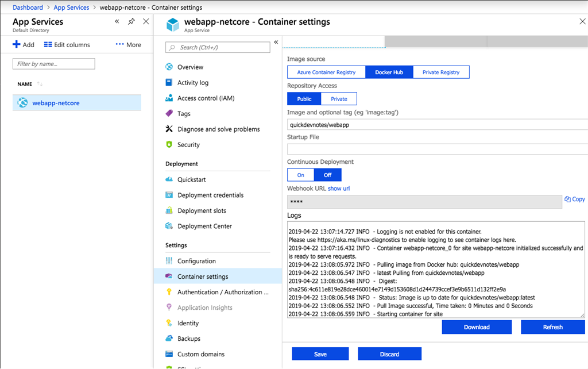Copy the Webhook URL
The image size is (588, 369).
574,199
